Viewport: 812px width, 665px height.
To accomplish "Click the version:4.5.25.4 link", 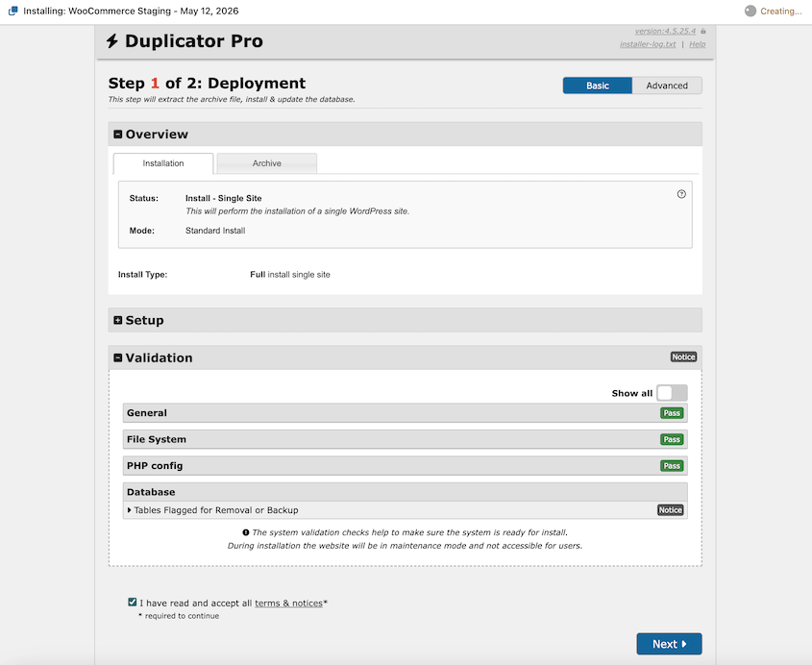I will click(665, 31).
